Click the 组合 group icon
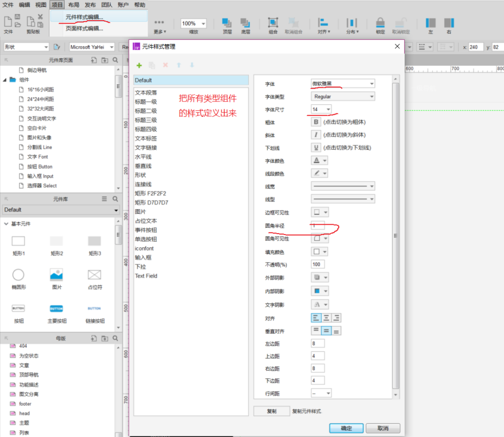This screenshot has height=437, width=504. [x=273, y=23]
